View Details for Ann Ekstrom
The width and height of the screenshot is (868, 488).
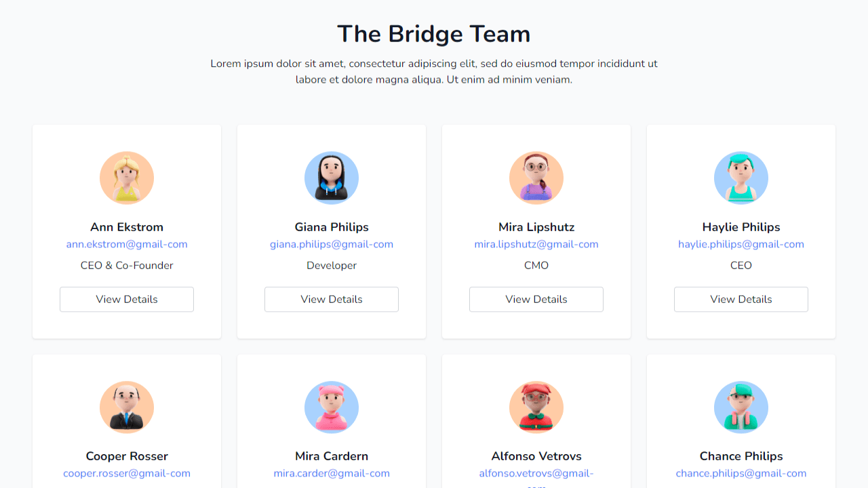pos(127,299)
